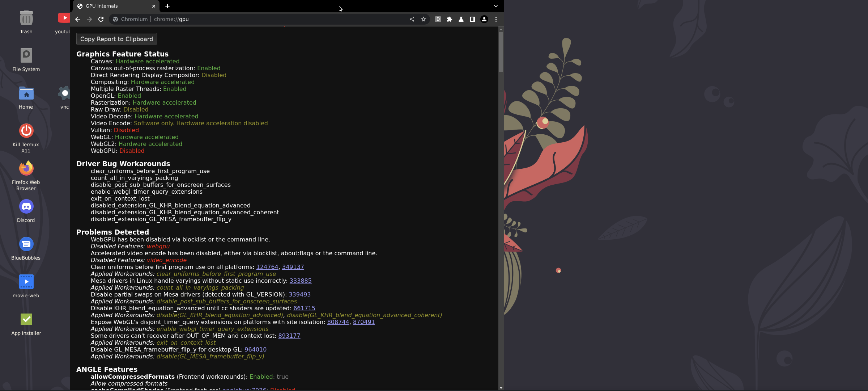Toggle the browser side panel icon
Screen dimensions: 868x391
pyautogui.click(x=473, y=19)
